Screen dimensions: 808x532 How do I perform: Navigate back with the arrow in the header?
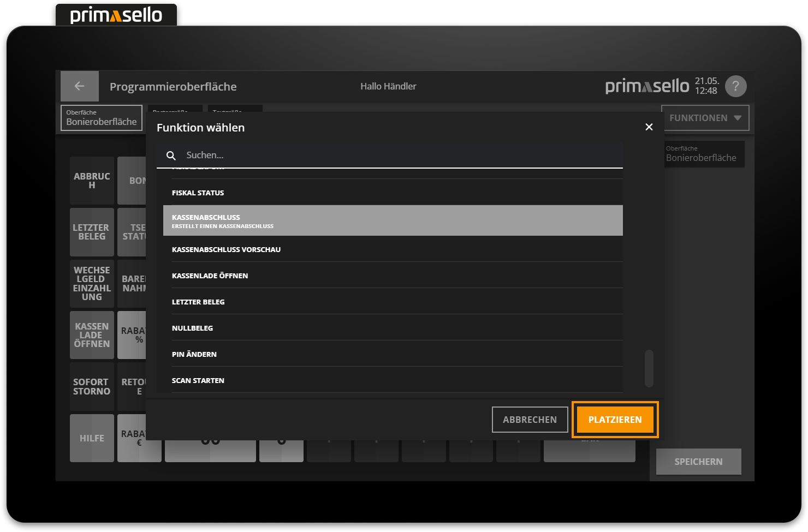[79, 86]
